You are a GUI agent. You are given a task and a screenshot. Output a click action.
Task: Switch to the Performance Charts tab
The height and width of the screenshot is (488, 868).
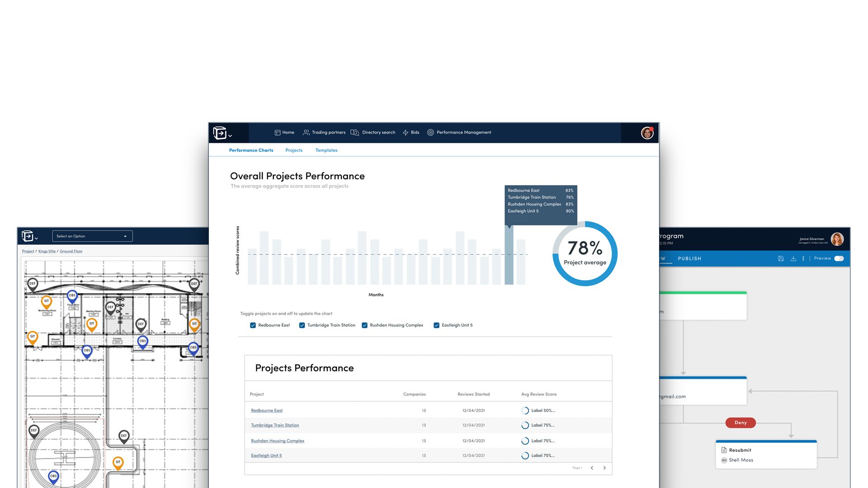[x=251, y=150]
